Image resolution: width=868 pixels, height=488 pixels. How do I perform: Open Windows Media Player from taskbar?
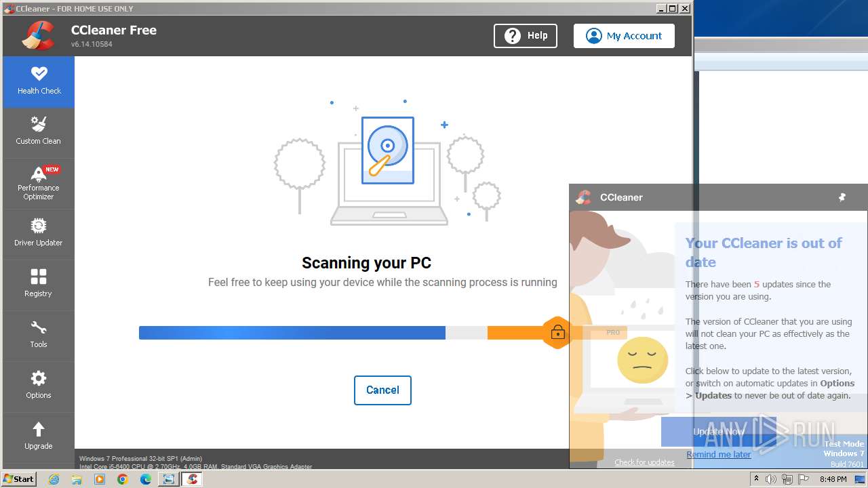coord(100,479)
